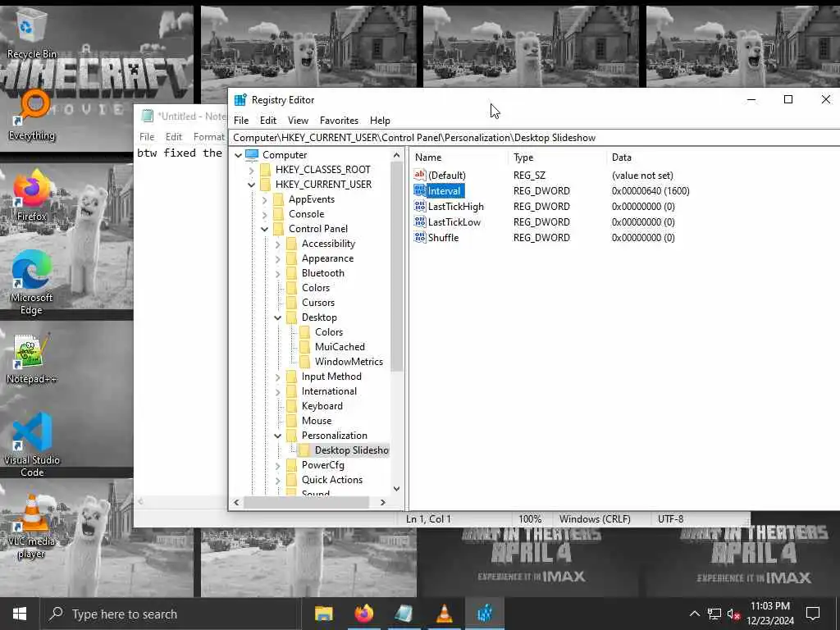Click the tree scrollbar down arrow

click(x=396, y=489)
